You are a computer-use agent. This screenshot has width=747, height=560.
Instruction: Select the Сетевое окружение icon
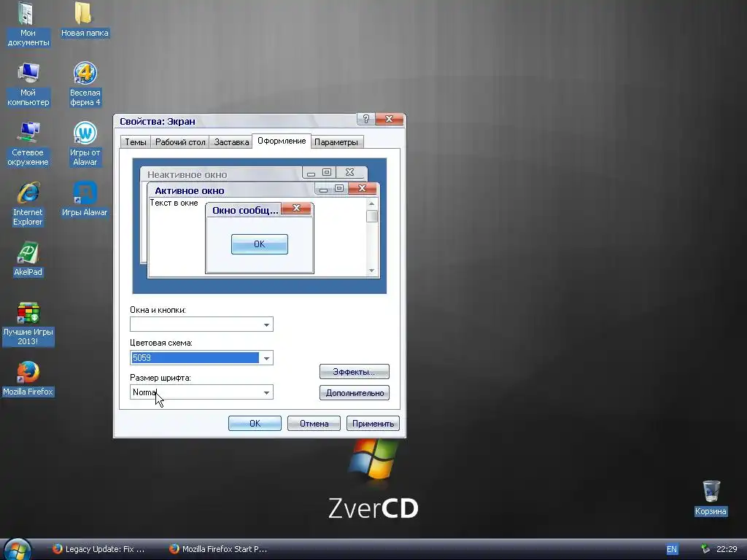tap(28, 144)
